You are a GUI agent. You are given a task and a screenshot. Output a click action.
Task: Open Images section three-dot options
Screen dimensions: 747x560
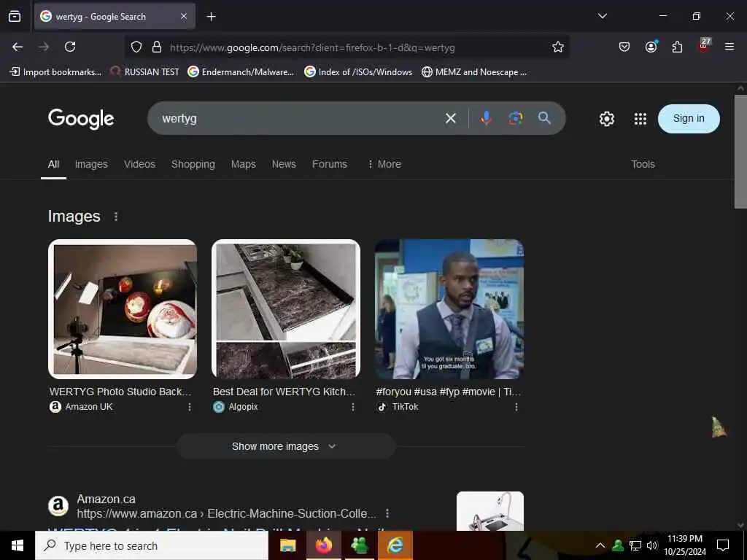click(x=116, y=217)
